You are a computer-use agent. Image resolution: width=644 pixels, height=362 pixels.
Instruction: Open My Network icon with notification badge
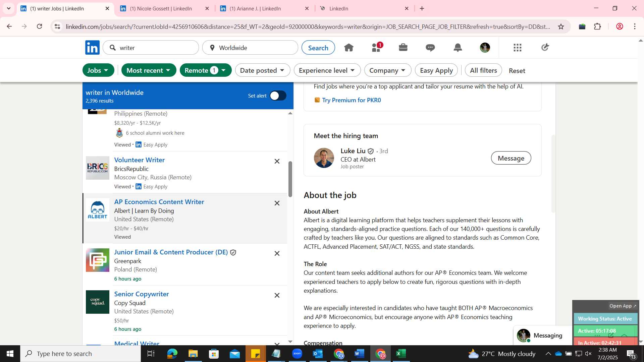tap(377, 47)
